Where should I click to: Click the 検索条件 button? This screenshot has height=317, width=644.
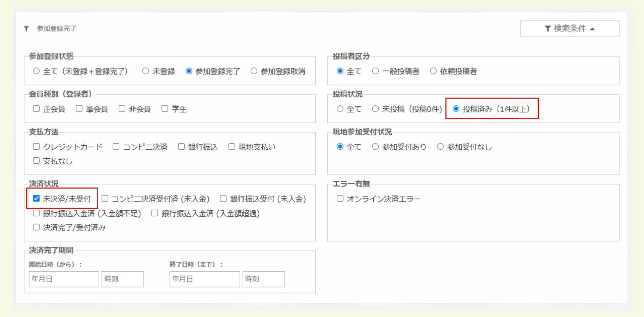[x=570, y=29]
